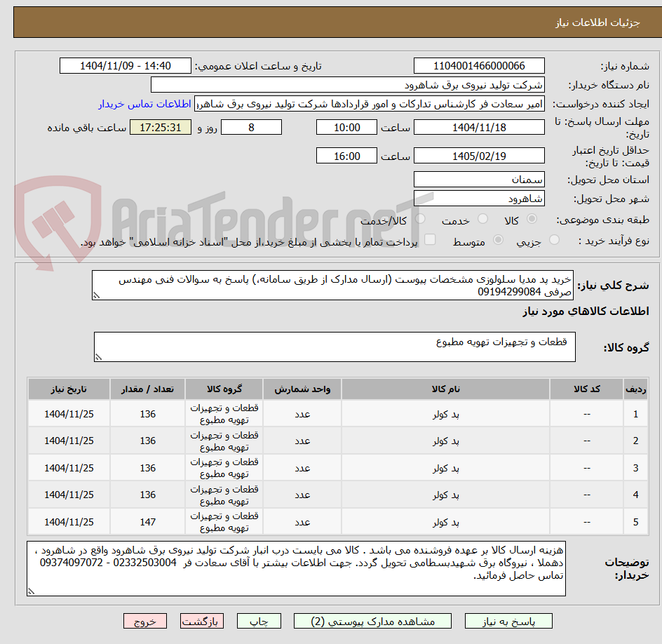Click the چاپ print button
Image resolution: width=662 pixels, height=644 pixels.
coord(259,621)
